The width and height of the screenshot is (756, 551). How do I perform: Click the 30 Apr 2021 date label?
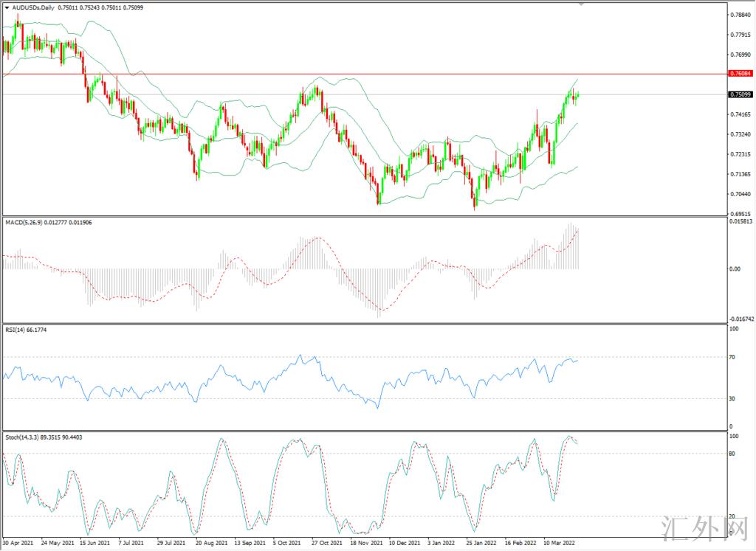[x=18, y=543]
